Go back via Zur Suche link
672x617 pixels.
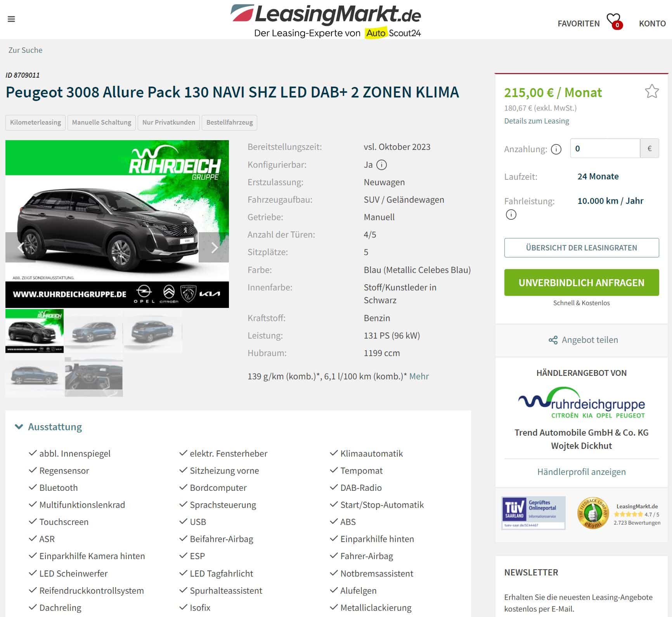point(25,50)
